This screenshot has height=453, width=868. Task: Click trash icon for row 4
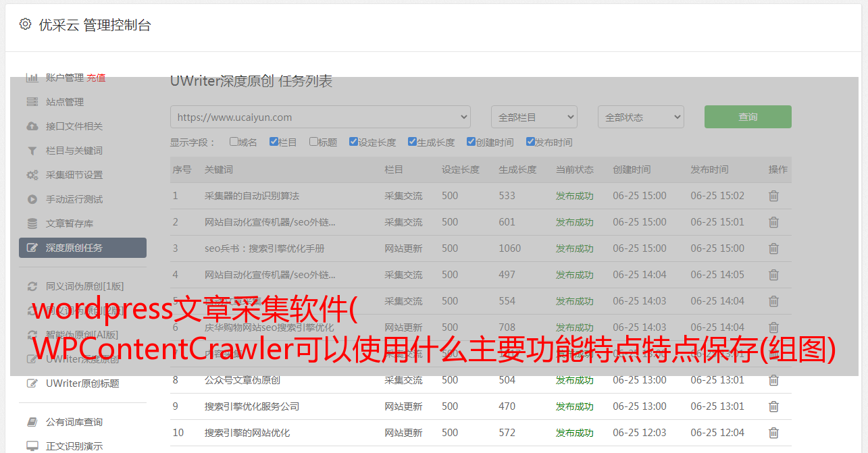773,275
